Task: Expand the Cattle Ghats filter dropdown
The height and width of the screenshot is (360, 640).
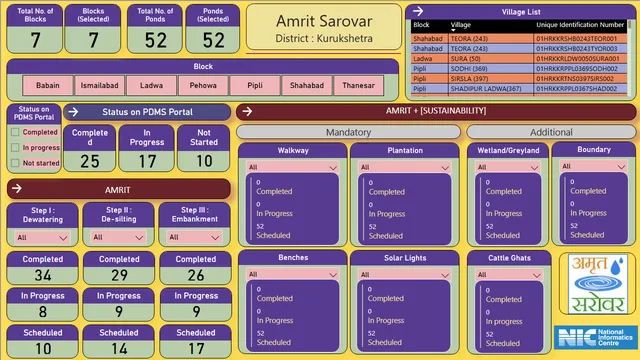Action: (x=509, y=275)
